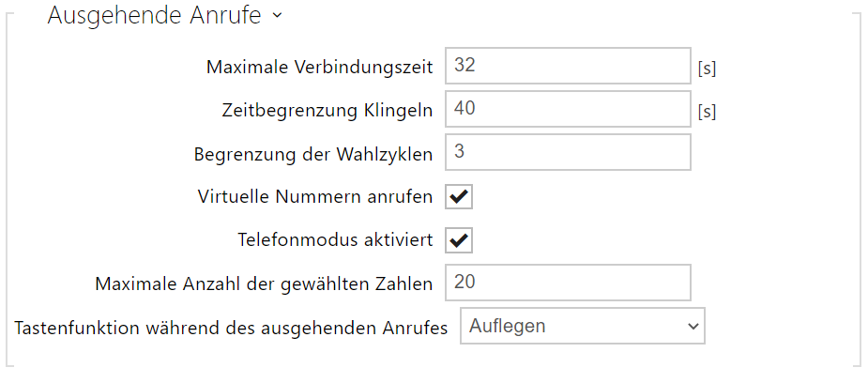Focus the Maximale Verbindungszeit input field

click(568, 66)
